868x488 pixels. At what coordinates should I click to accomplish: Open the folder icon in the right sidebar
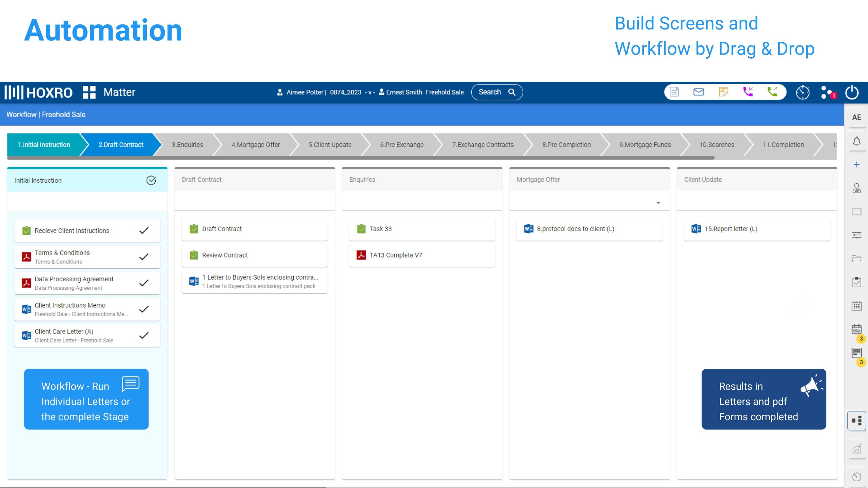point(856,259)
